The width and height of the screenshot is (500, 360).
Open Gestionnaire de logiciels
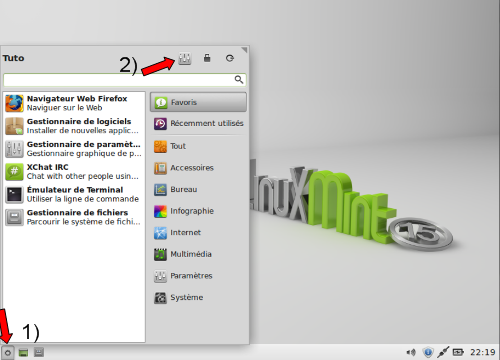coord(74,126)
